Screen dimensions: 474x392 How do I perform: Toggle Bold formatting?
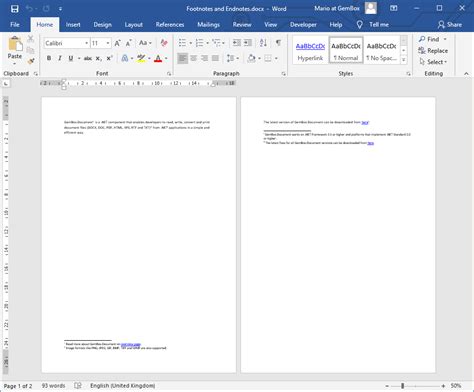49,58
